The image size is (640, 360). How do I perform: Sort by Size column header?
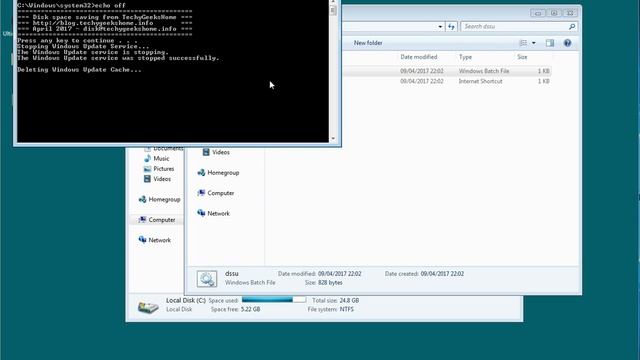(522, 57)
